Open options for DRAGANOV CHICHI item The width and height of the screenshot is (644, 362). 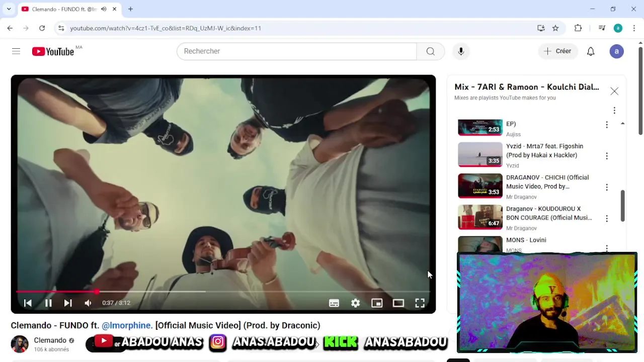tap(607, 187)
